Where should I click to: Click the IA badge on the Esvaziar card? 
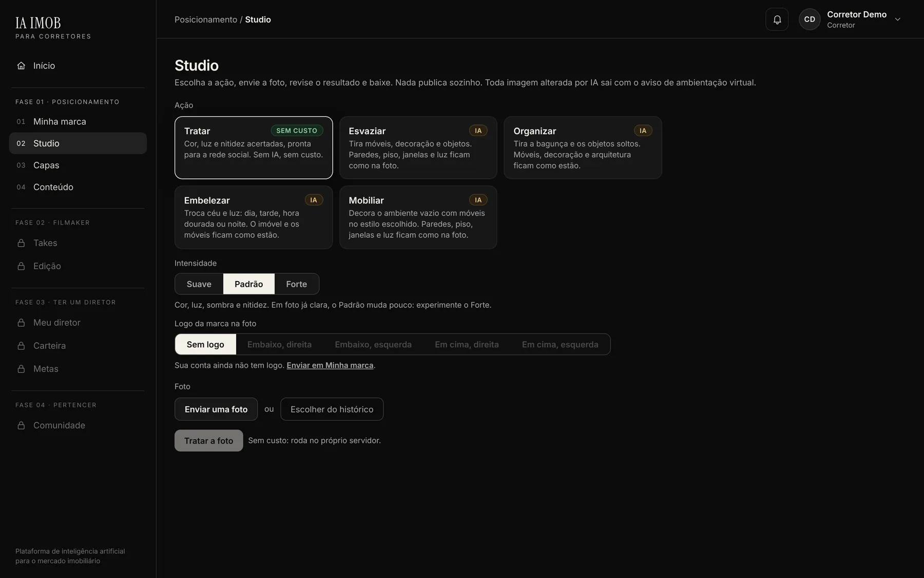point(478,130)
